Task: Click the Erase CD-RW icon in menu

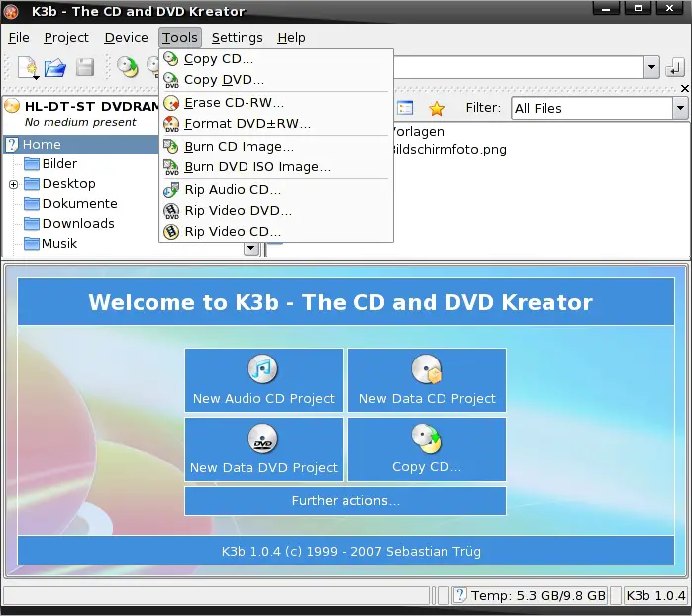Action: pos(171,103)
